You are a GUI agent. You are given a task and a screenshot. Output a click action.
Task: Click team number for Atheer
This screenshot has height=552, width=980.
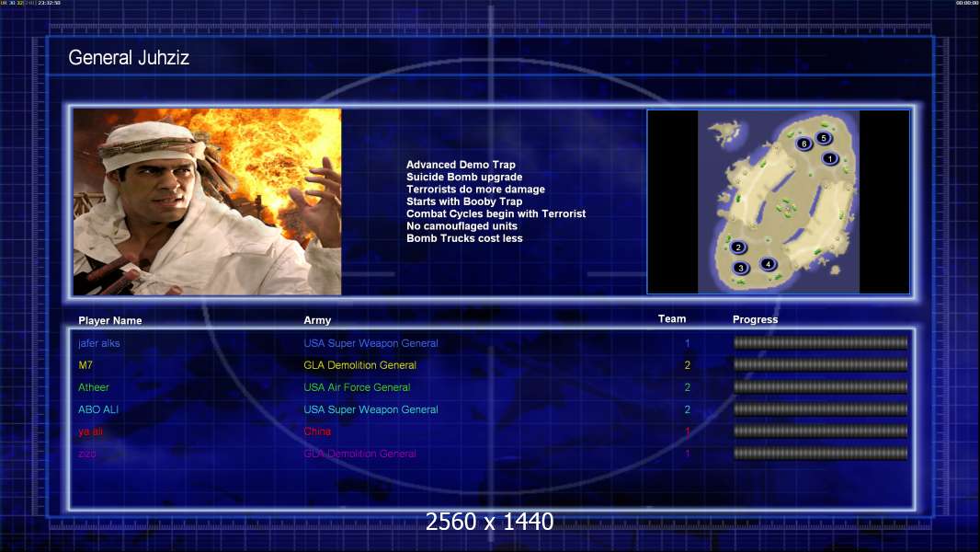pyautogui.click(x=688, y=387)
